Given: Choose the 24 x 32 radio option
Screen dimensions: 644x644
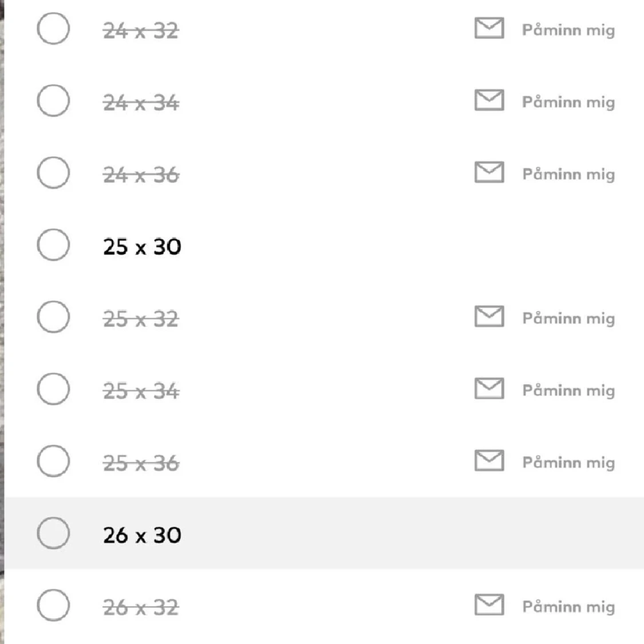Looking at the screenshot, I should pos(53,29).
